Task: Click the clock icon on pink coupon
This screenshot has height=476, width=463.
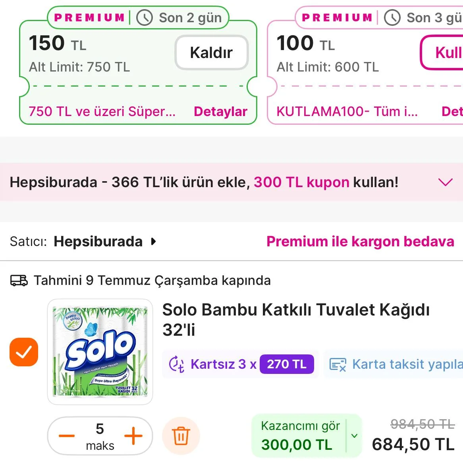Action: (392, 18)
